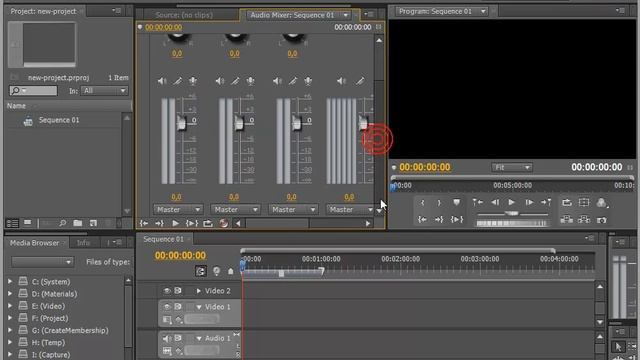640x360 pixels.
Task: Set Out Point in Program Monitor
Action: pos(439,202)
